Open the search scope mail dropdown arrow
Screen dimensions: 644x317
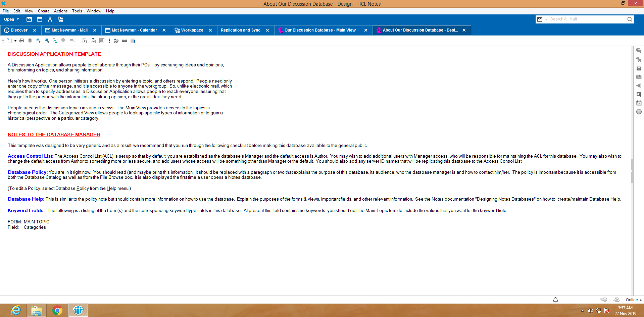(546, 19)
